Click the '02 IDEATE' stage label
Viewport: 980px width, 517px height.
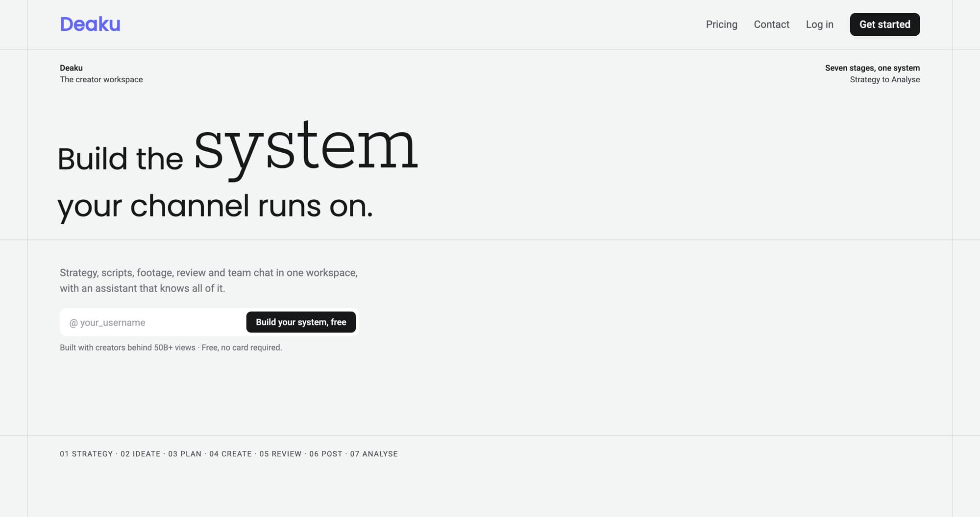[x=141, y=454]
